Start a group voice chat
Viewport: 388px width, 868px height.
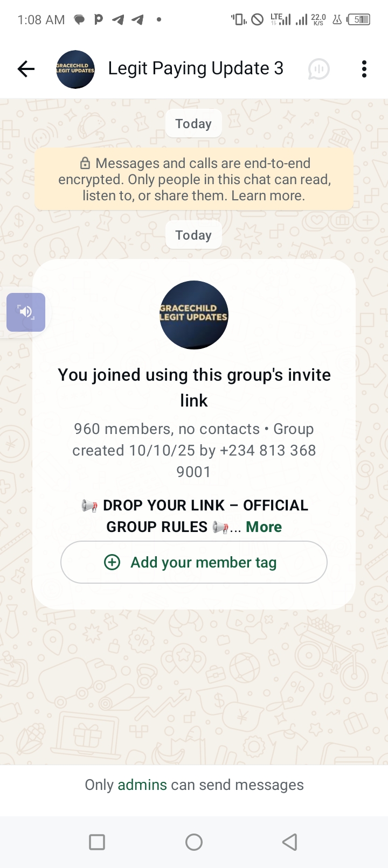318,69
